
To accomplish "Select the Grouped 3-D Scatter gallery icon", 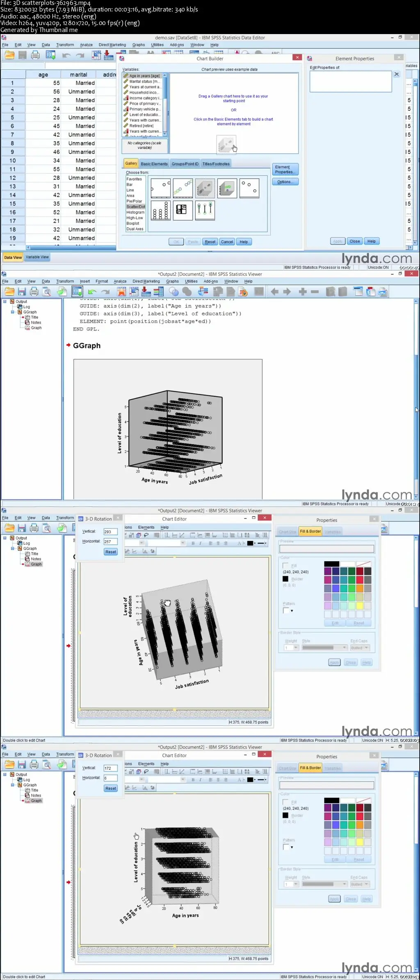I will click(227, 188).
